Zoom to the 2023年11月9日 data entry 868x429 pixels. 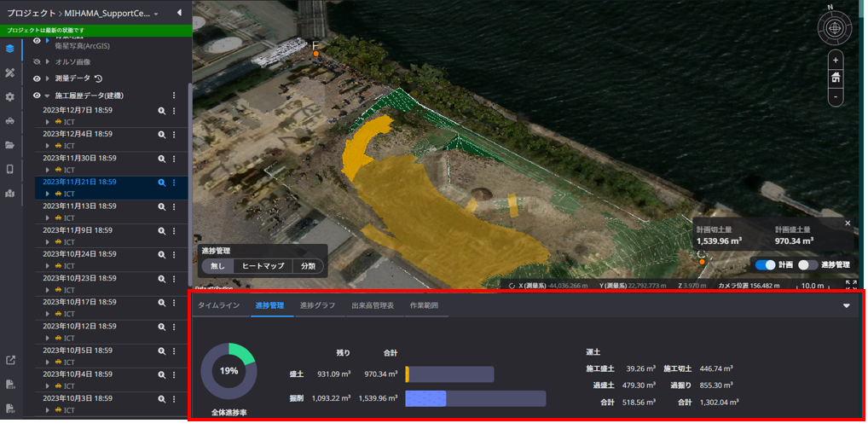(162, 230)
